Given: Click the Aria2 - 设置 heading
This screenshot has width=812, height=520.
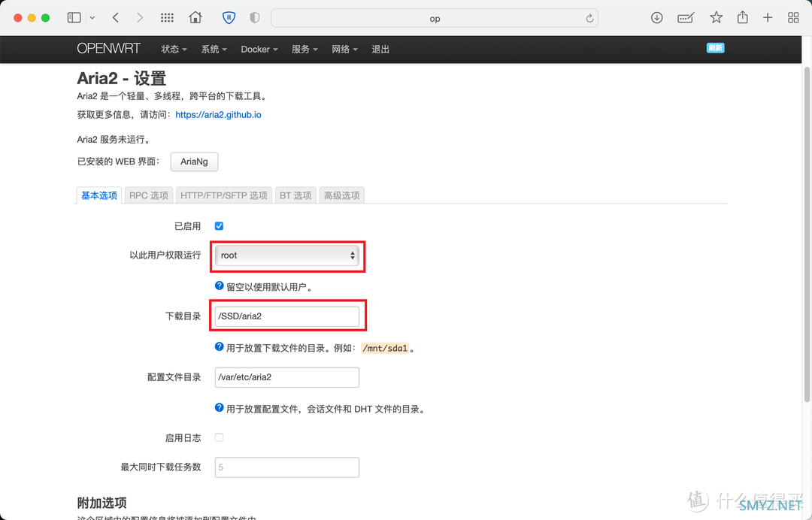Looking at the screenshot, I should (122, 79).
